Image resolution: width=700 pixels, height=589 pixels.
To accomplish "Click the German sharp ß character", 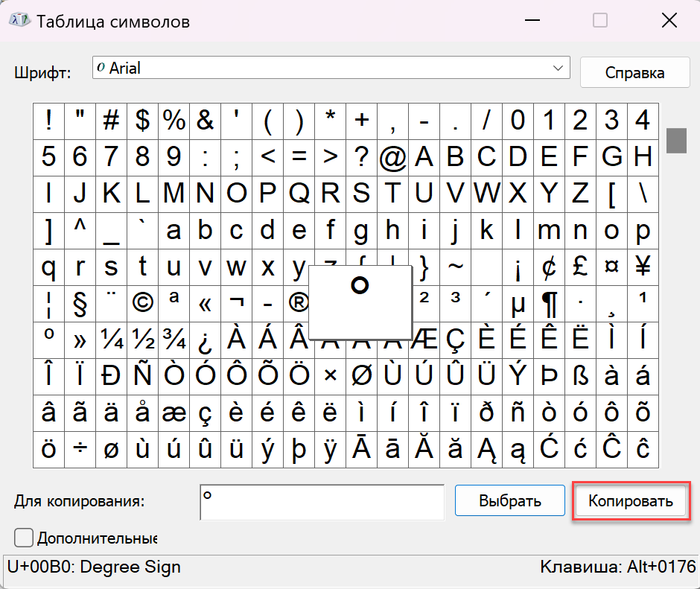I will click(580, 376).
